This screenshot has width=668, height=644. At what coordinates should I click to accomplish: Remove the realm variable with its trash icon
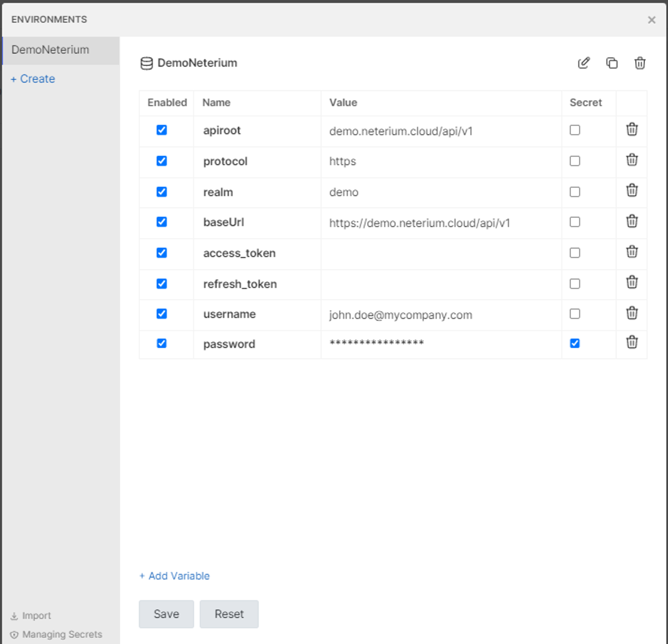point(632,191)
